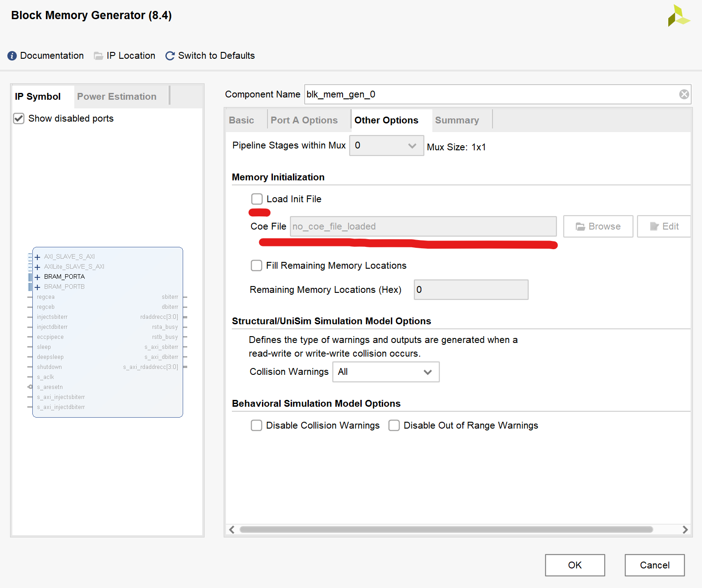Viewport: 702px width, 588px height.
Task: Click the scrollbar left arrow
Action: [x=232, y=530]
